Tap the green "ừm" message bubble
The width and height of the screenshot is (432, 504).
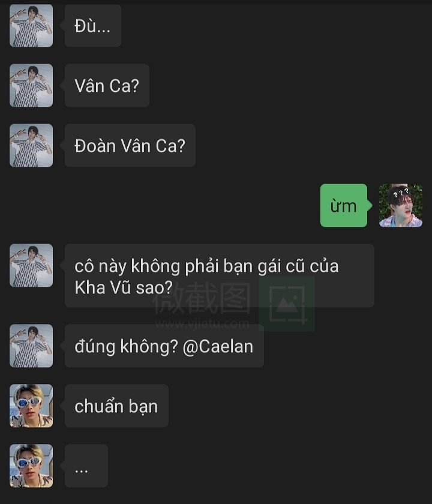pos(344,205)
